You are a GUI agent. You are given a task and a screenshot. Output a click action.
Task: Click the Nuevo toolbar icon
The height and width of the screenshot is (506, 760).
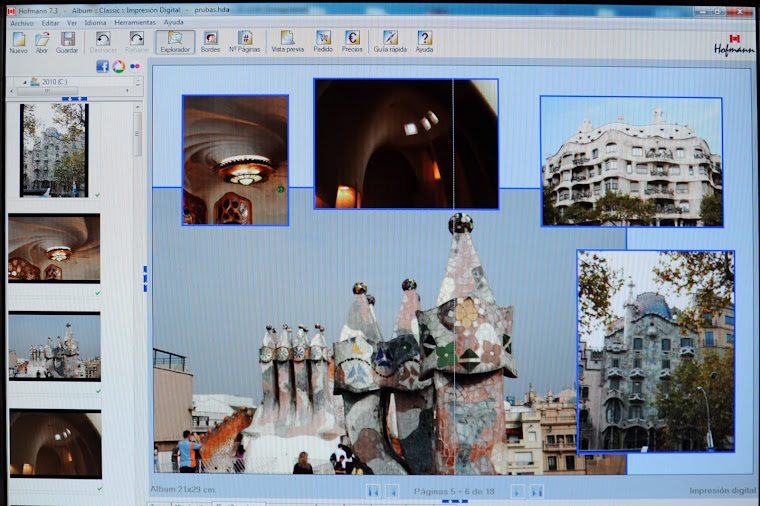click(x=18, y=42)
